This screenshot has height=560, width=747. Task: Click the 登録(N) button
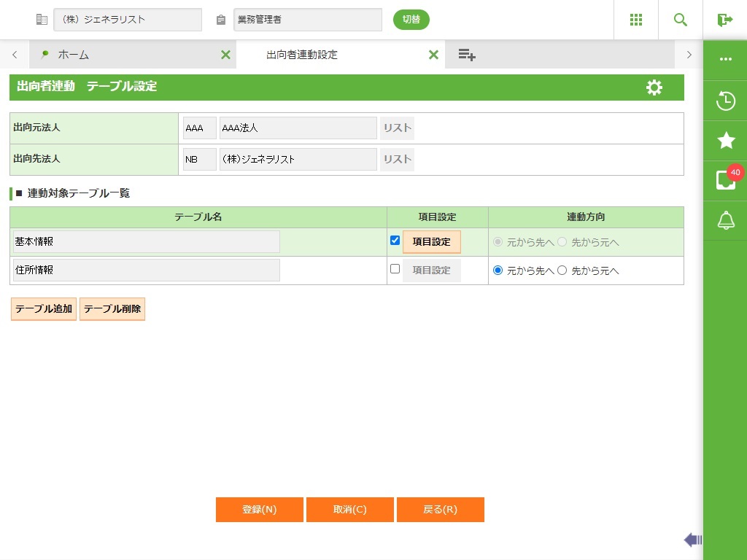pos(260,510)
